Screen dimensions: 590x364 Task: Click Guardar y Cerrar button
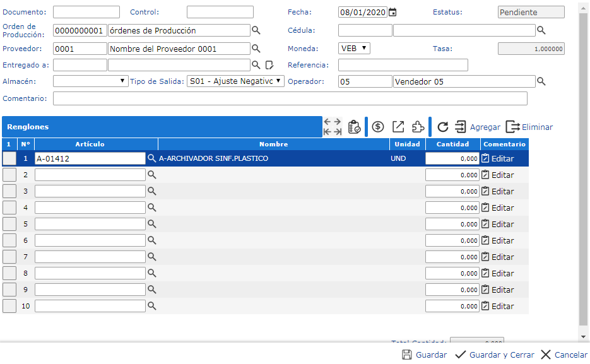click(x=495, y=355)
